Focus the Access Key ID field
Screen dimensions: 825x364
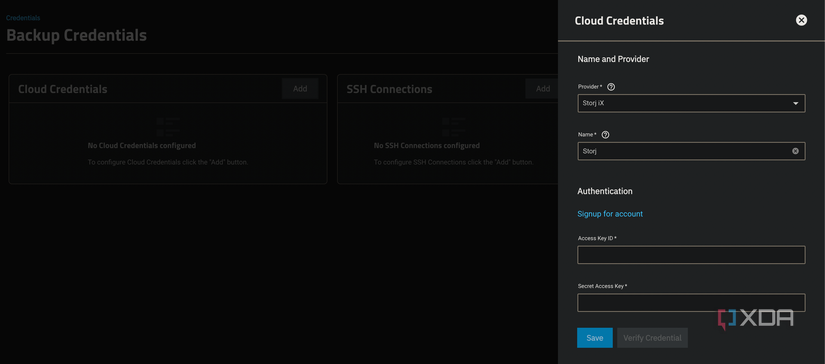coord(691,255)
